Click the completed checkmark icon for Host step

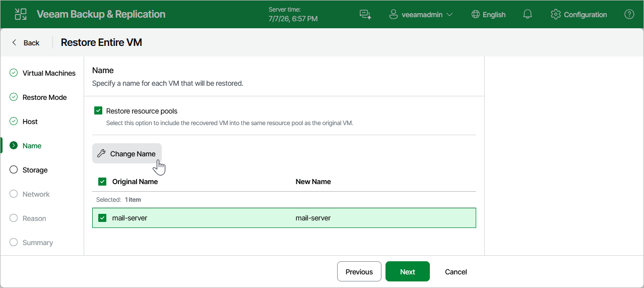(x=14, y=122)
